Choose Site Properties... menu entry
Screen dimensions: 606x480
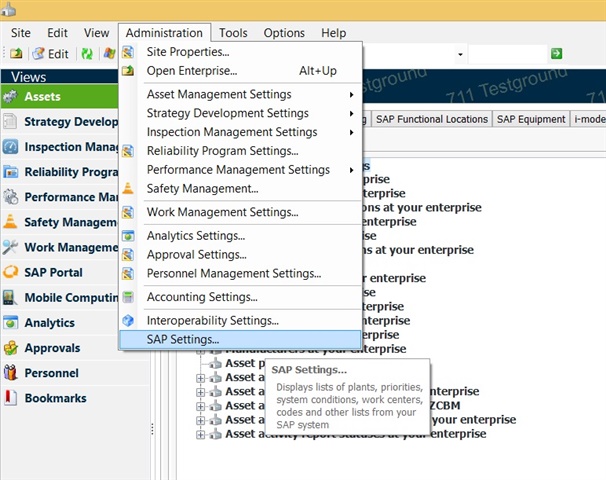pyautogui.click(x=240, y=52)
